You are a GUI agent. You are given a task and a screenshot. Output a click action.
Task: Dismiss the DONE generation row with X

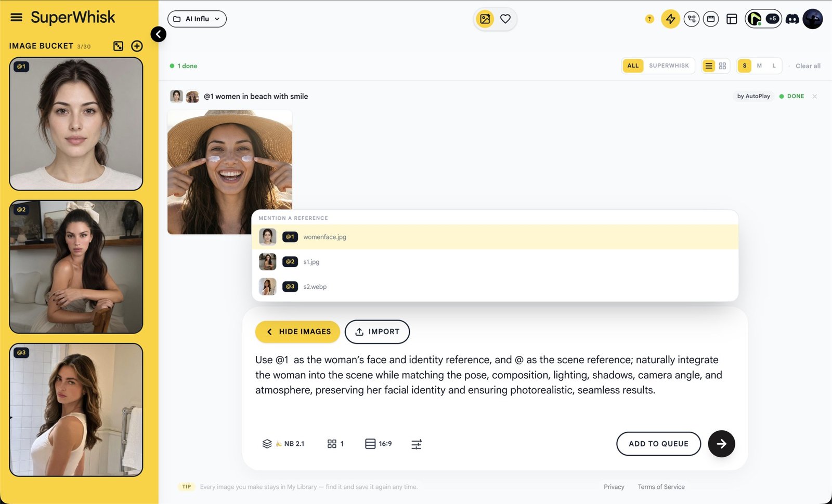pyautogui.click(x=815, y=97)
